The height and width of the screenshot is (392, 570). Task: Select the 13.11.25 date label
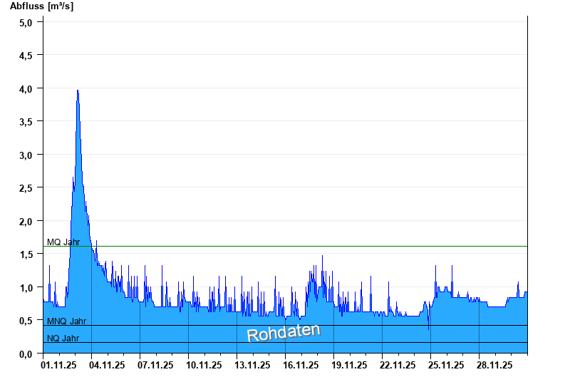tap(252, 365)
